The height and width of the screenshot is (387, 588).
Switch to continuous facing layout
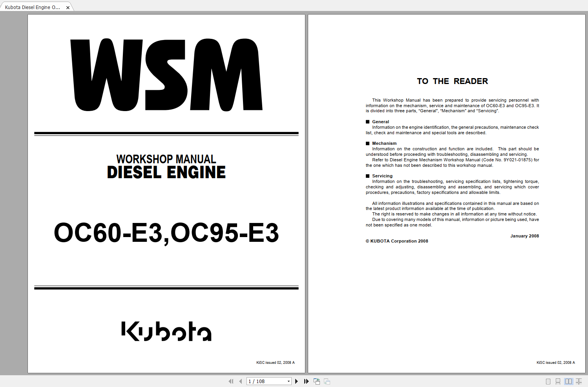point(579,381)
